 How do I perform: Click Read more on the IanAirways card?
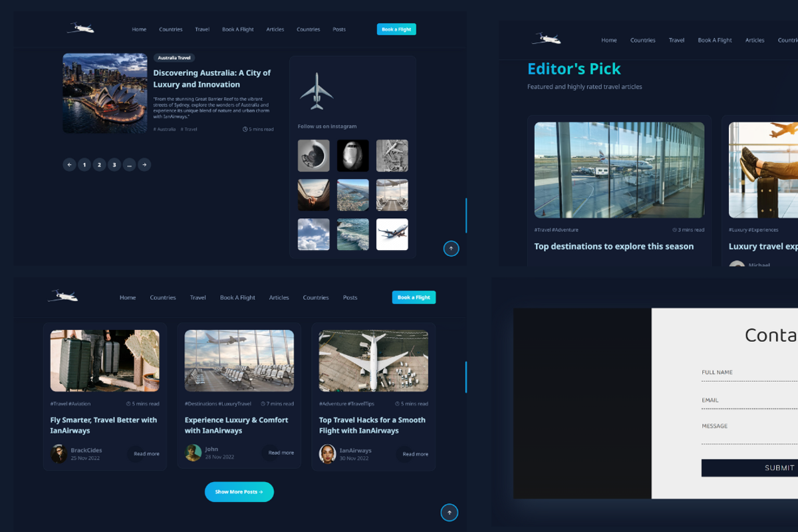tap(415, 454)
